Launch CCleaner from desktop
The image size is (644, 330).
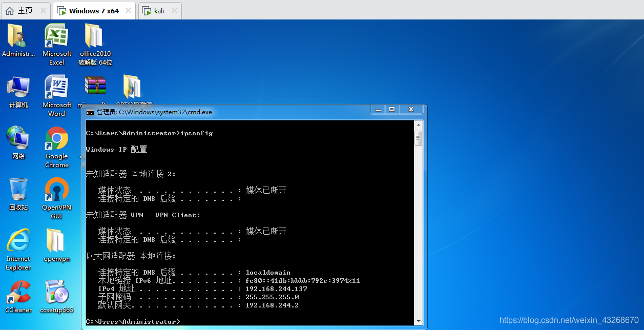click(x=18, y=292)
